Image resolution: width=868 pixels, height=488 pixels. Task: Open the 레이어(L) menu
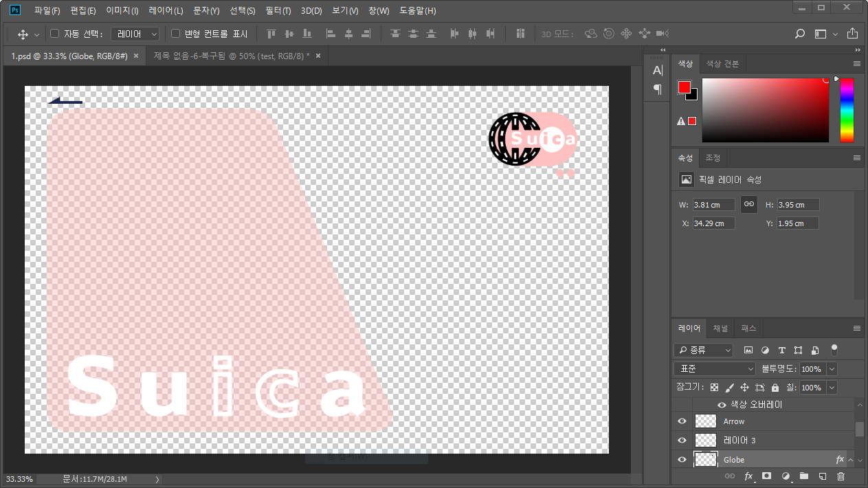[166, 11]
